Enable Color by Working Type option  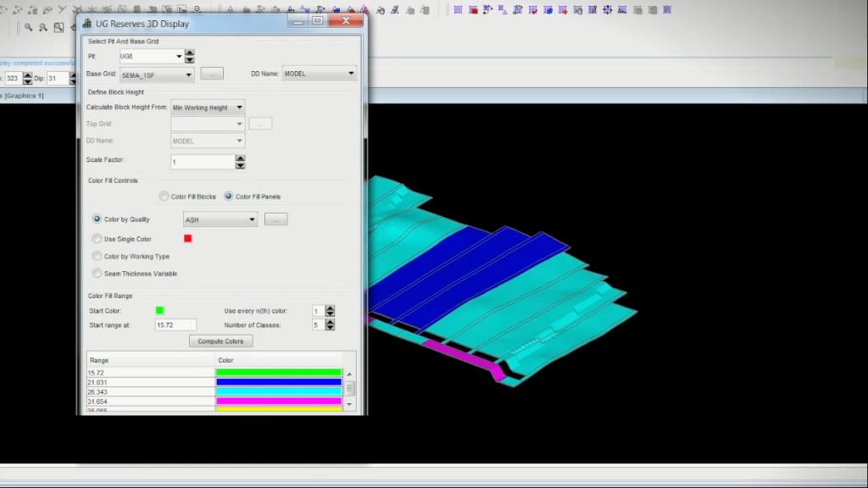point(97,256)
